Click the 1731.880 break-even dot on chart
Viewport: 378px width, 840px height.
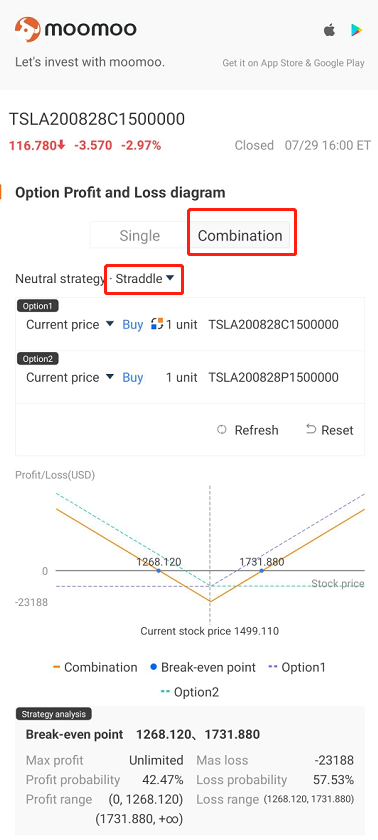[262, 571]
